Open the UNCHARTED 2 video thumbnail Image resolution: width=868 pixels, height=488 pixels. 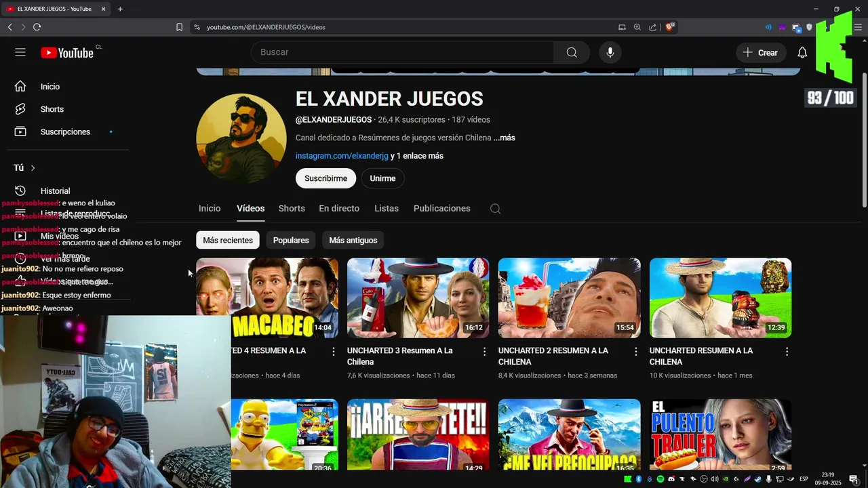[x=569, y=298]
